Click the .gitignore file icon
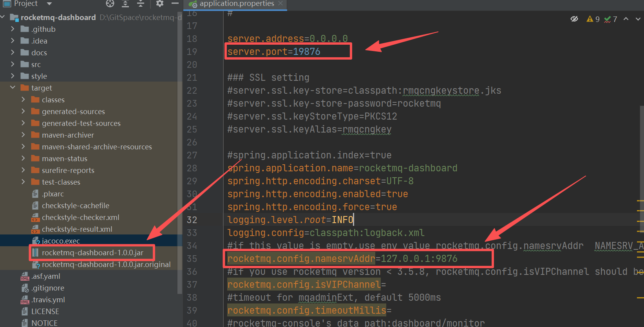The height and width of the screenshot is (327, 644). coord(25,288)
